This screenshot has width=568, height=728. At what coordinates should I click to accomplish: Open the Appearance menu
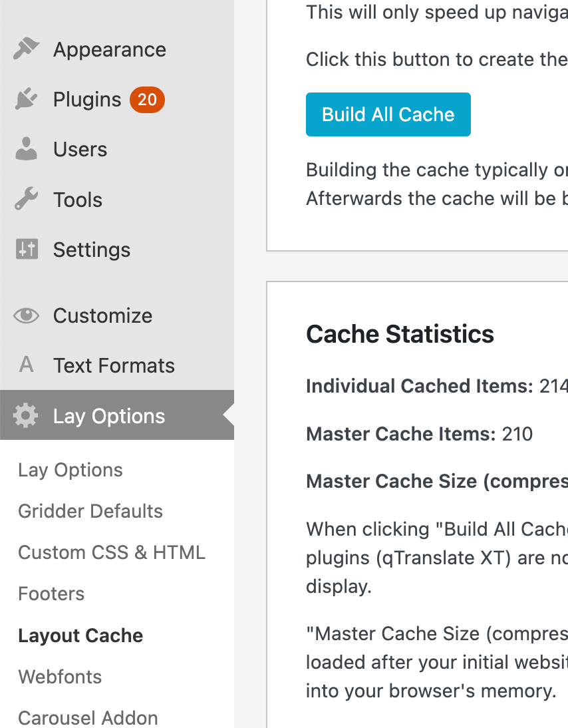(x=110, y=50)
